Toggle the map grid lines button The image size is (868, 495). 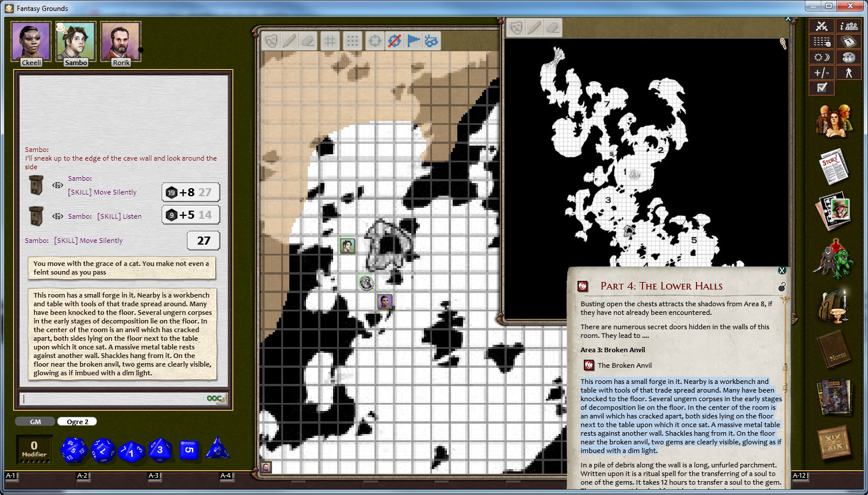click(330, 41)
